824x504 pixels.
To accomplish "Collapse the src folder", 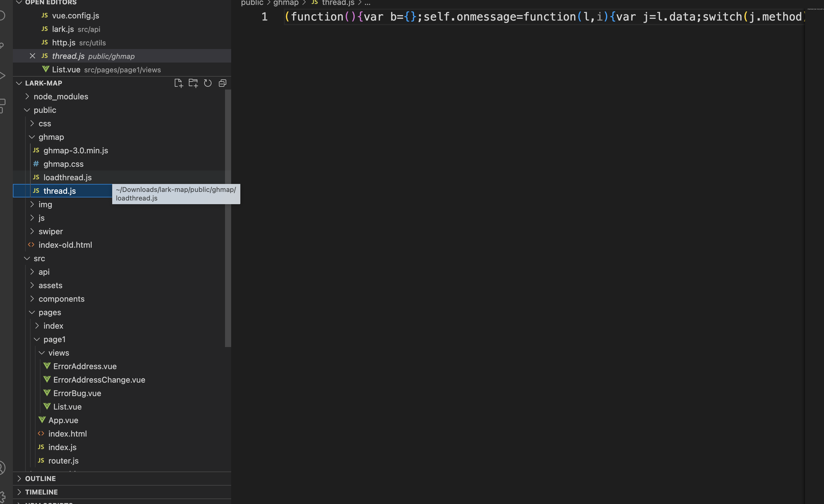I will coord(119,258).
